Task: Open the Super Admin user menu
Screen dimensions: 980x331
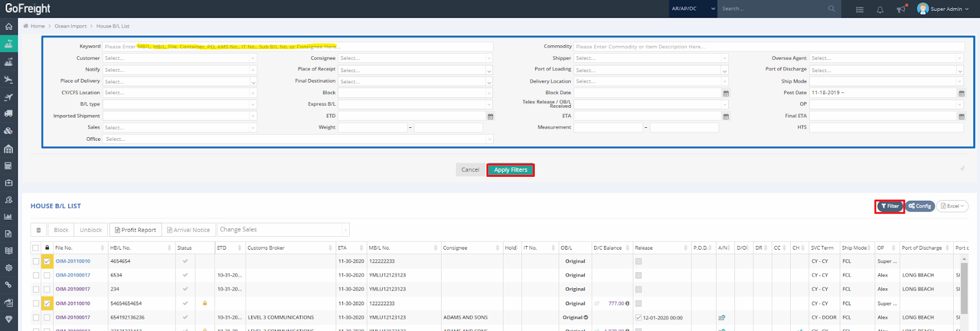Action: (943, 9)
